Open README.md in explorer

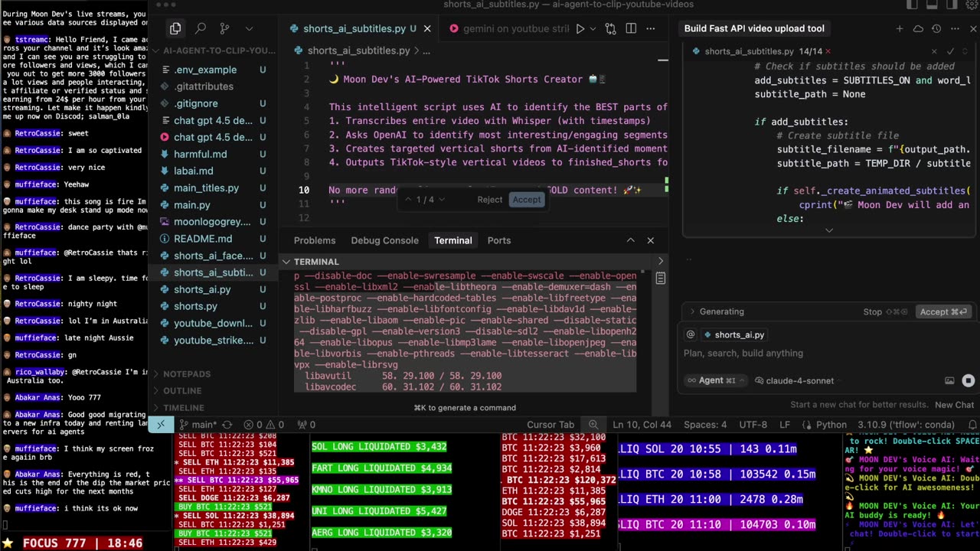tap(203, 238)
